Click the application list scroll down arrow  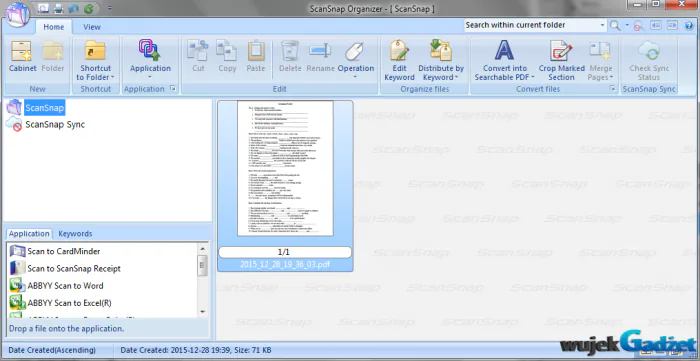pos(202,311)
